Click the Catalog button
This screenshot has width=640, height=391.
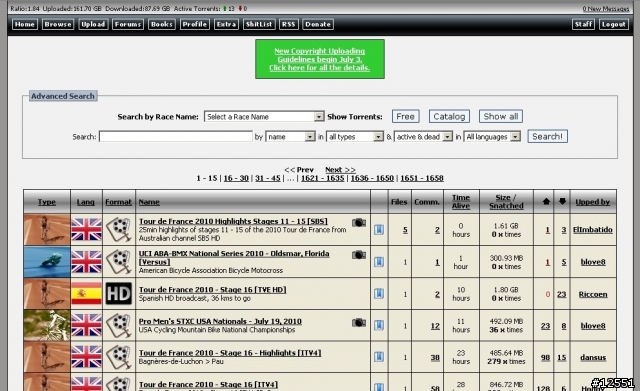449,116
